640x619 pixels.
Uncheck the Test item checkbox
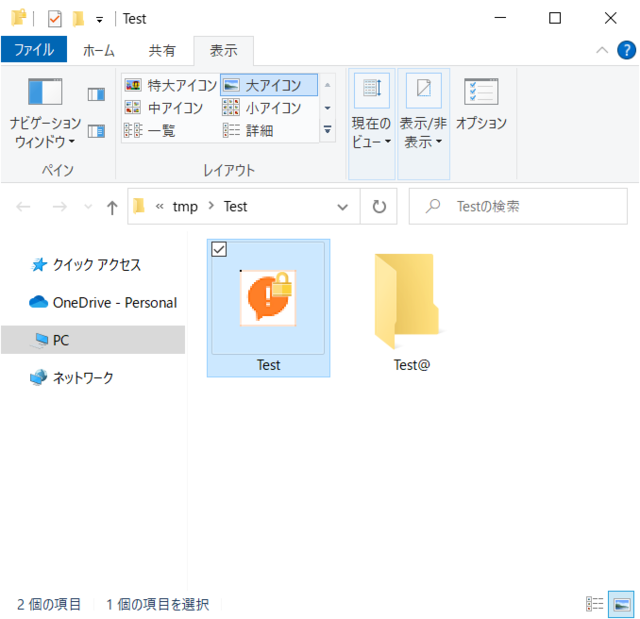(x=219, y=249)
